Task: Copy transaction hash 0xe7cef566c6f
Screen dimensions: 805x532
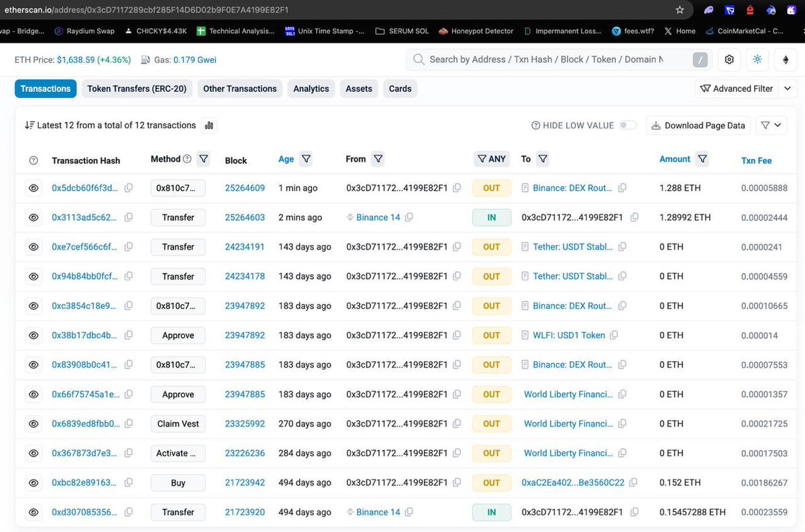Action: (129, 247)
